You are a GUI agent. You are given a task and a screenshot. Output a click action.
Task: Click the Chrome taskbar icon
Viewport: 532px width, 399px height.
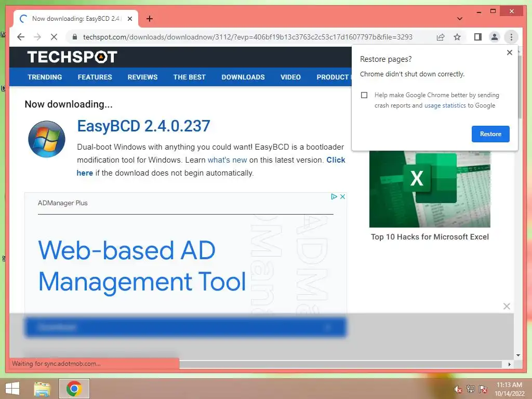click(74, 389)
